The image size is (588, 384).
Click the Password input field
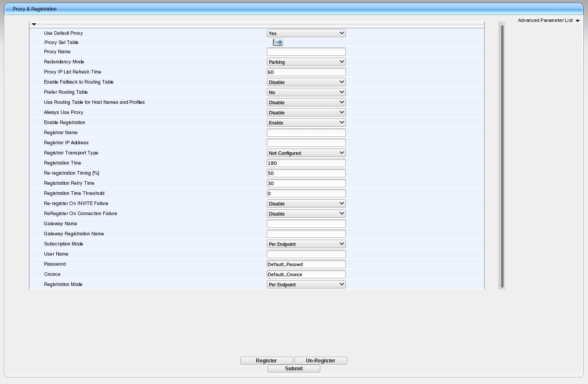306,264
